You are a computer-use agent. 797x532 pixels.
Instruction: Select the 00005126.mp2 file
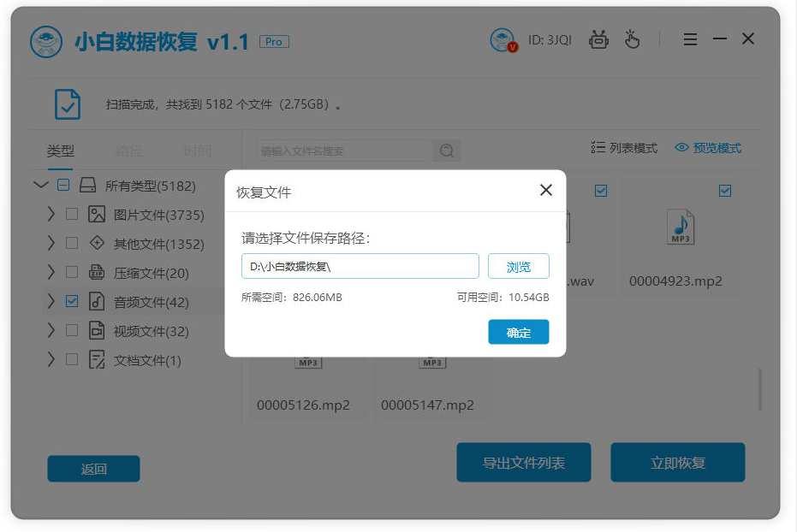click(x=303, y=405)
